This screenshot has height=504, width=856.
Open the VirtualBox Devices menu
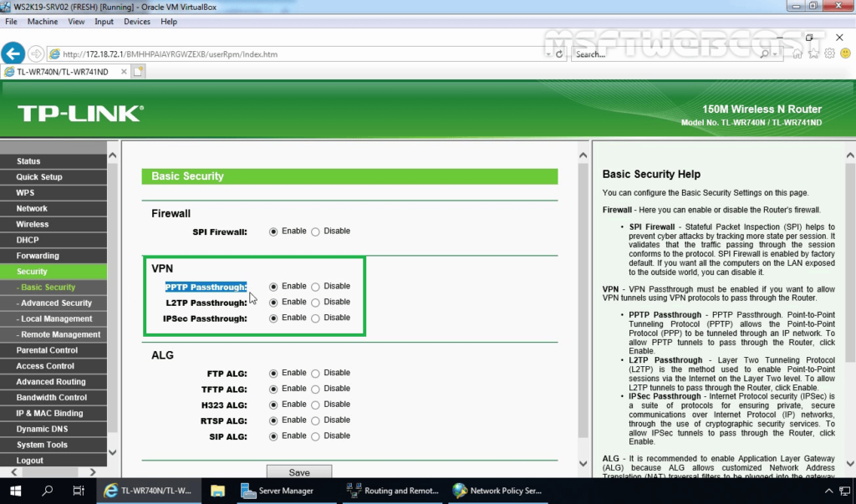tap(136, 22)
